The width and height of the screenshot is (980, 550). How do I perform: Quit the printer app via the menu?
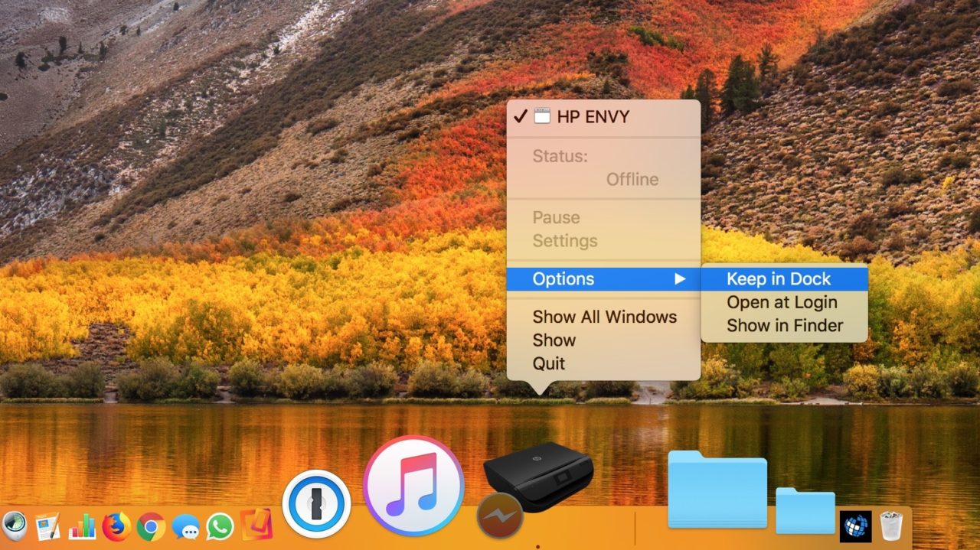click(548, 363)
